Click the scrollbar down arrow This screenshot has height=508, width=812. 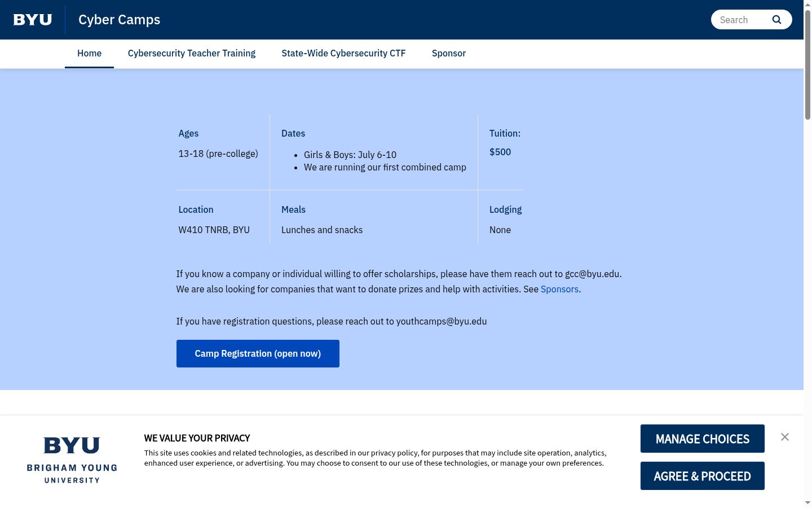[807, 503]
